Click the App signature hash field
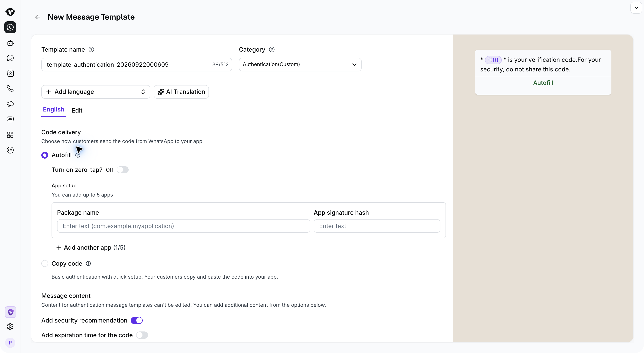The width and height of the screenshot is (644, 353). [377, 226]
